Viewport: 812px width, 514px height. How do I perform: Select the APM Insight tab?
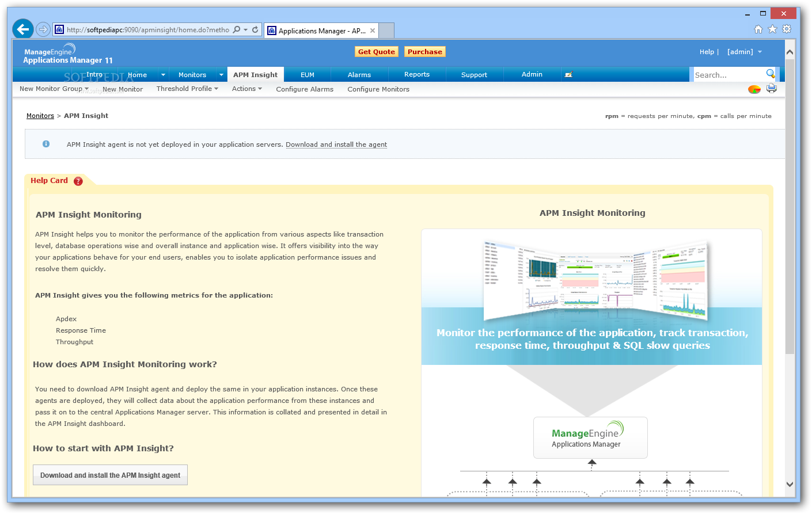tap(256, 75)
